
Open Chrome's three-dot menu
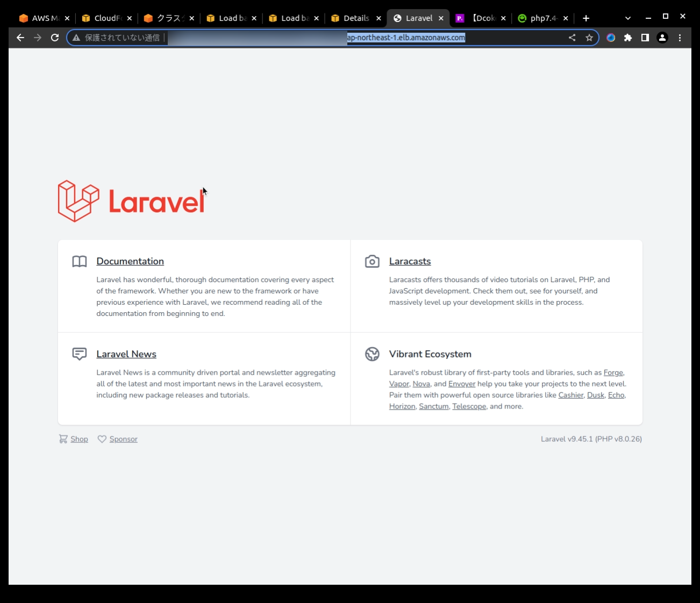tap(680, 38)
